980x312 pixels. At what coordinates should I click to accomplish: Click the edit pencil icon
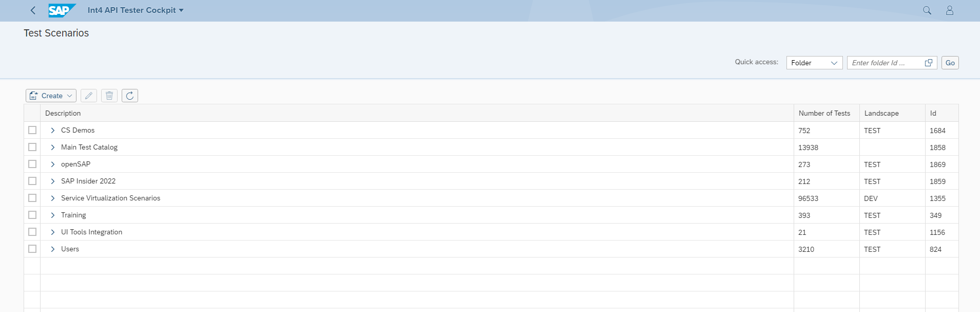point(89,96)
